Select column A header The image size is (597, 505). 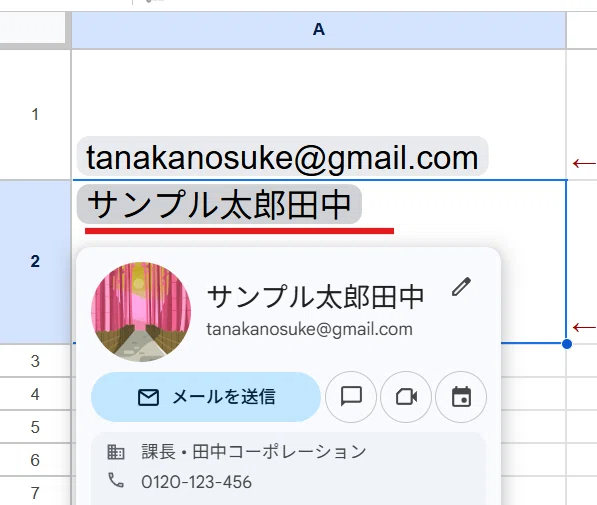tap(319, 30)
